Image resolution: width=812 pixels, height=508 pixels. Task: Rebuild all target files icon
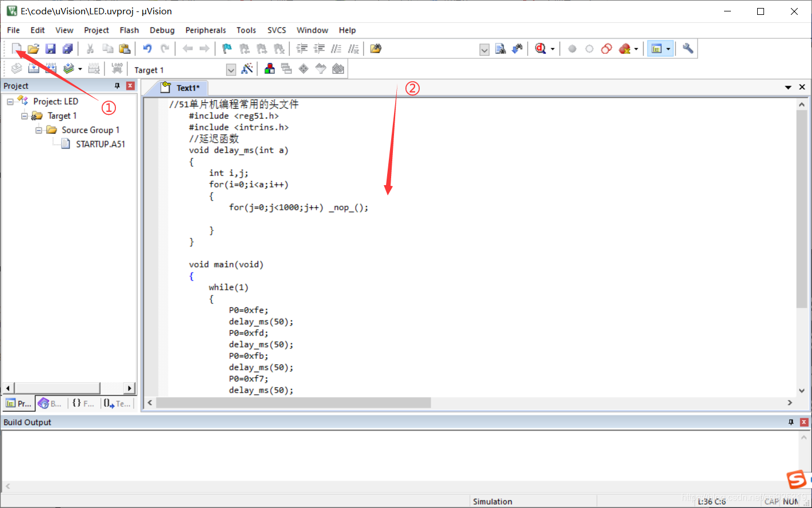[x=51, y=69]
